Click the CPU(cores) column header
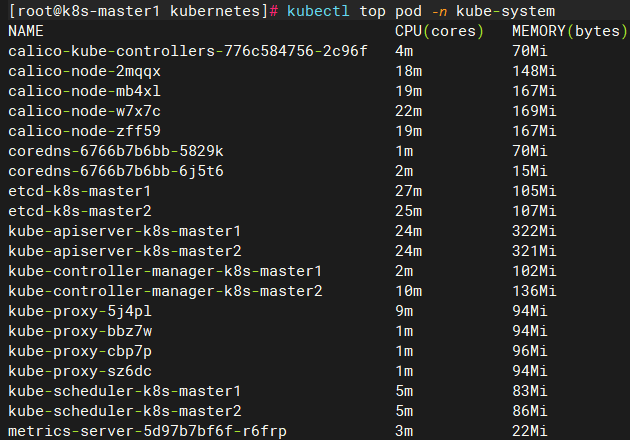 [x=439, y=31]
